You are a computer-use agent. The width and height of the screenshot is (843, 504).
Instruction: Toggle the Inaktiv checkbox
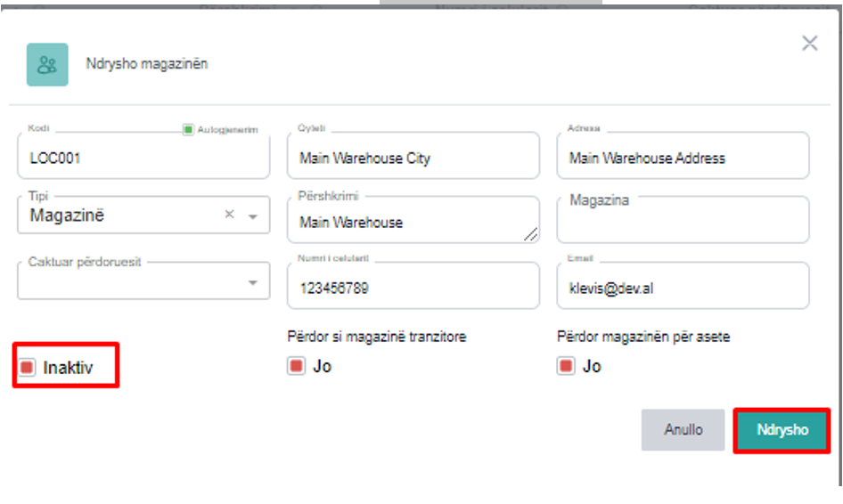(x=28, y=367)
